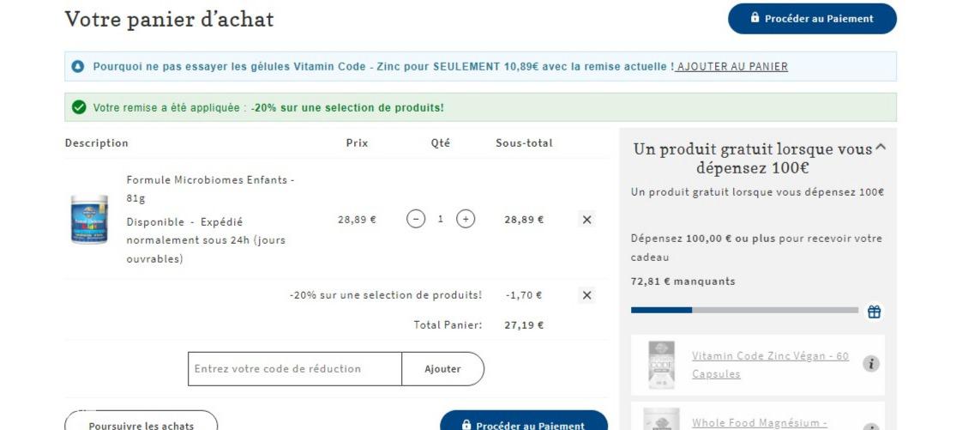Collapse the free product panel chevron

pyautogui.click(x=881, y=148)
